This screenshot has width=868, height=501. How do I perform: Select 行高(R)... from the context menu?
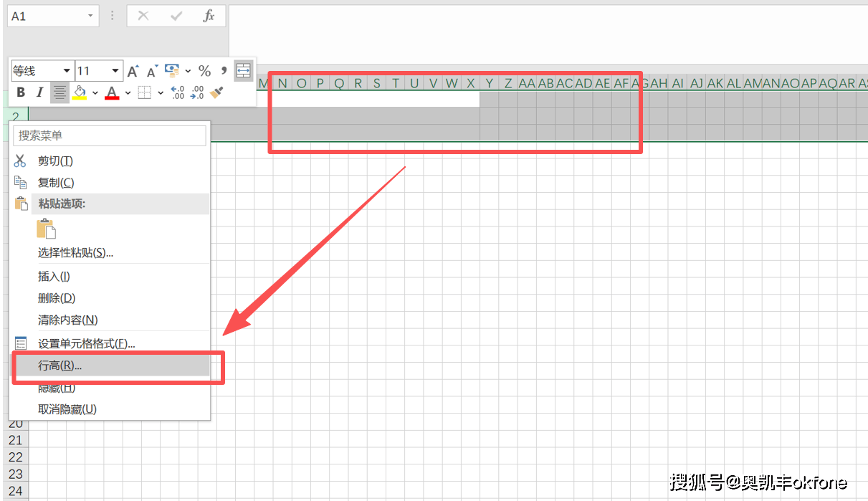tap(60, 366)
